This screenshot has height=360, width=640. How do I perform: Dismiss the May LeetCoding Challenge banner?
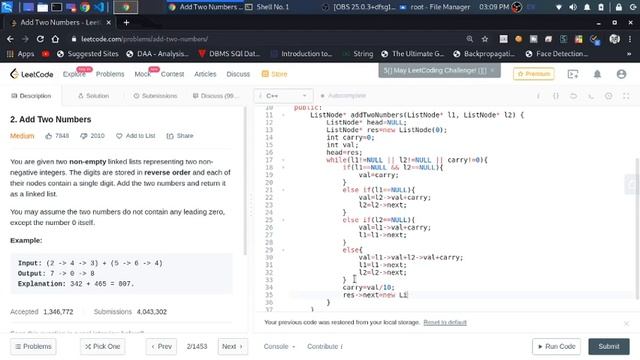click(492, 70)
